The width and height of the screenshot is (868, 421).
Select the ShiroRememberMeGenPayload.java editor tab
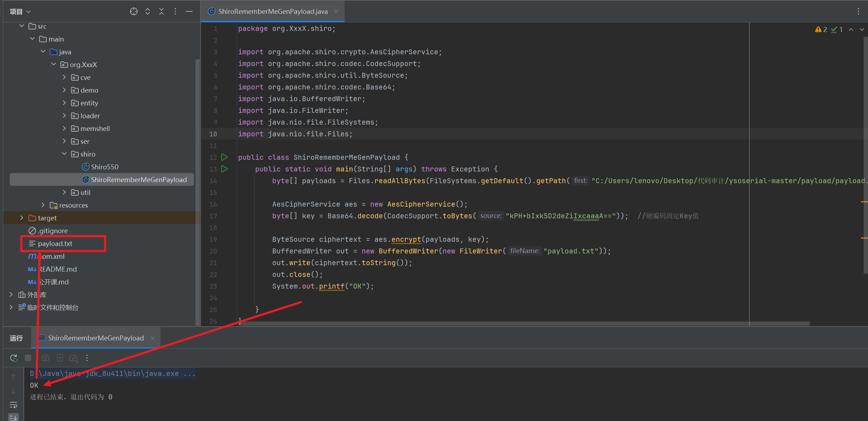coord(273,11)
